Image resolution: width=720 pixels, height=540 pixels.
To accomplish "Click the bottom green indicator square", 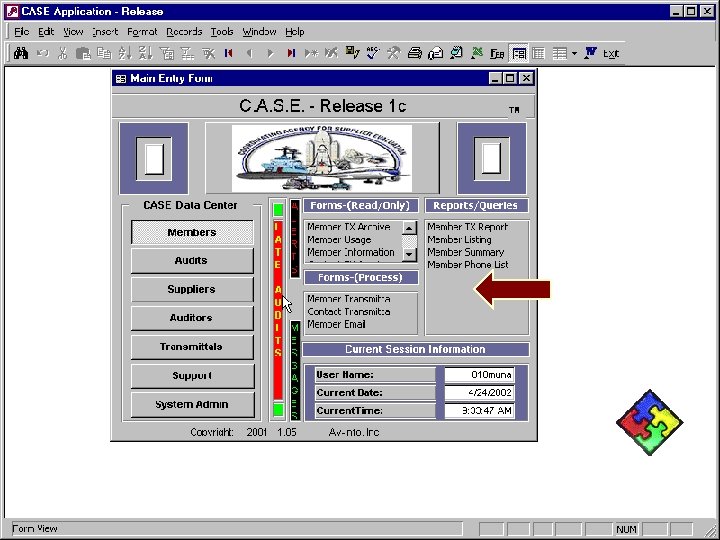I will coord(278,410).
